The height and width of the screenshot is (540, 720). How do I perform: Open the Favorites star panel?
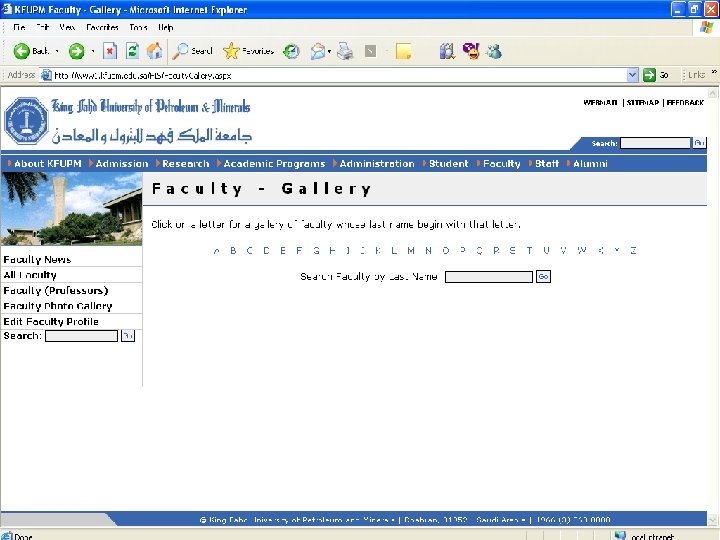[x=248, y=51]
